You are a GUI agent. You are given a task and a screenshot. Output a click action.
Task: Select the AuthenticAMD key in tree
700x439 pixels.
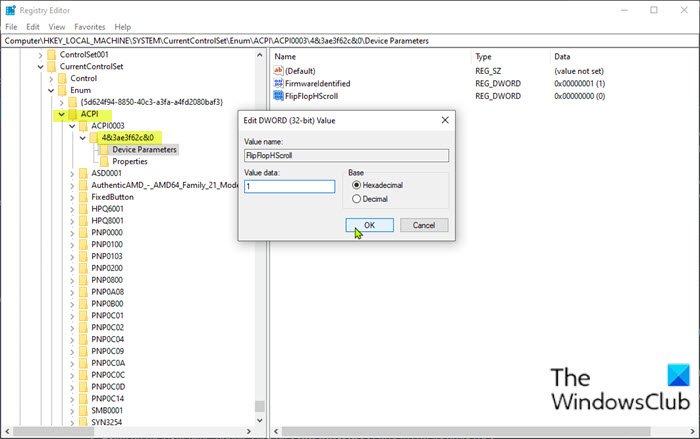tap(165, 185)
